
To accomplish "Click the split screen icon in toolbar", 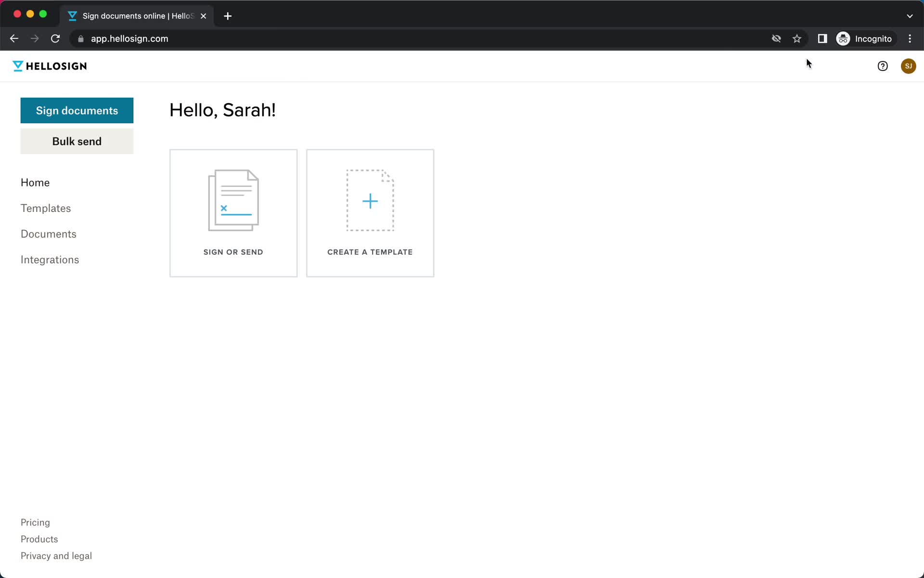I will [822, 39].
